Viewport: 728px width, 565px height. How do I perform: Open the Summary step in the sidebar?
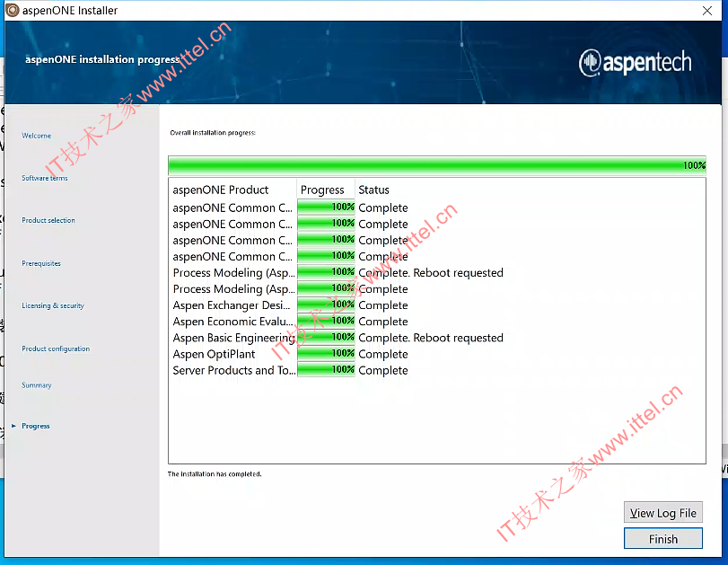[x=37, y=385]
